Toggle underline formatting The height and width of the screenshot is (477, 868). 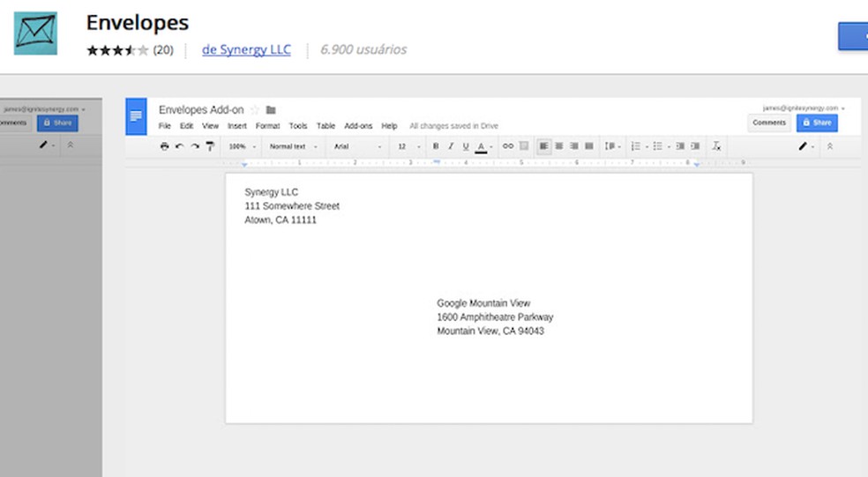click(x=466, y=146)
